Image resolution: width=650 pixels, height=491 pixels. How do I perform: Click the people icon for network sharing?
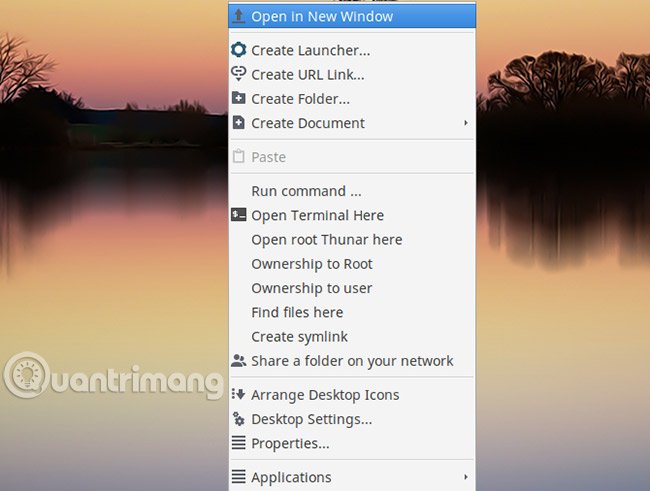[238, 360]
